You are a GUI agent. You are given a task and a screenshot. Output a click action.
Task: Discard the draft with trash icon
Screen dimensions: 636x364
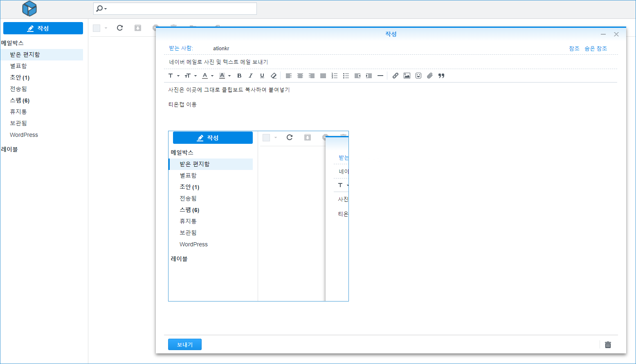[x=608, y=345]
